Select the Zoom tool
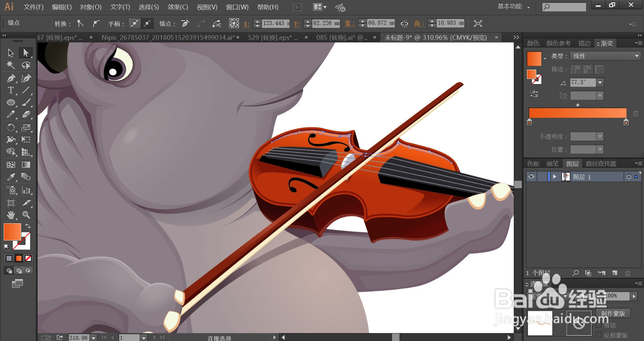The width and height of the screenshot is (644, 341). (x=26, y=215)
